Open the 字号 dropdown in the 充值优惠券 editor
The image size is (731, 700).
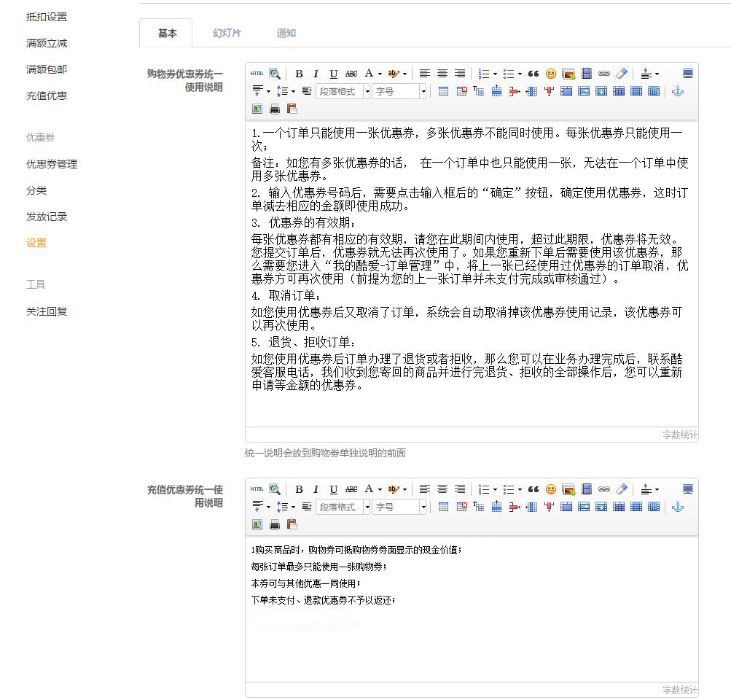(400, 507)
